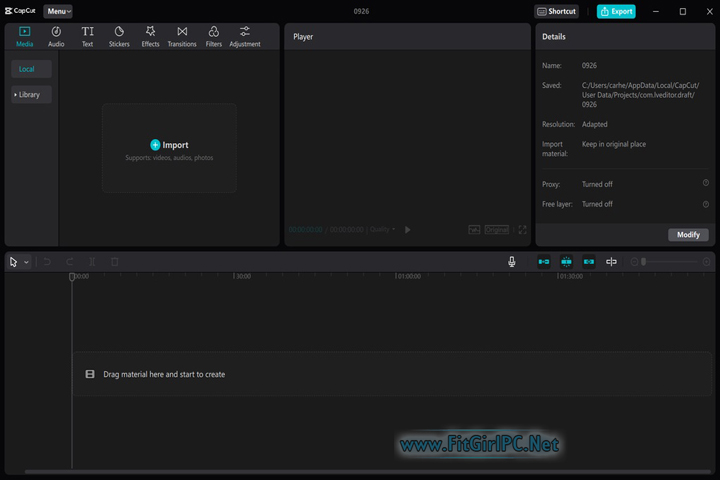Open the Stickers panel
The width and height of the screenshot is (720, 480).
point(119,37)
